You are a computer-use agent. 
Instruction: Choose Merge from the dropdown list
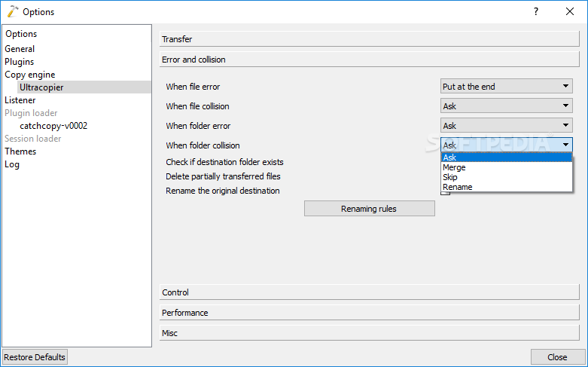click(454, 167)
